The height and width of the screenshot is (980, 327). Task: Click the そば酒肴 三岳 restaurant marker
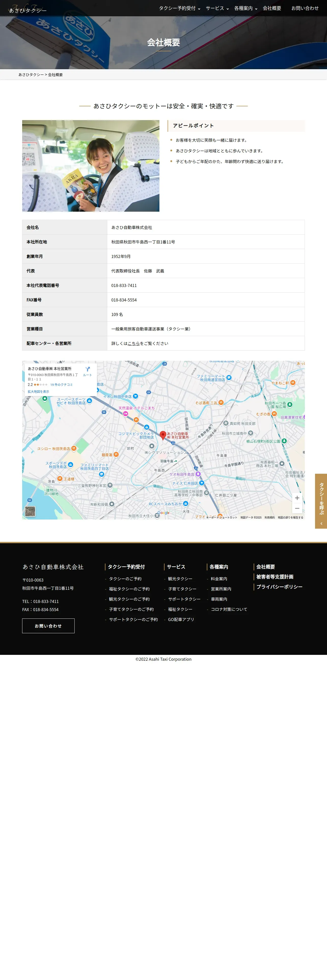pos(221,402)
